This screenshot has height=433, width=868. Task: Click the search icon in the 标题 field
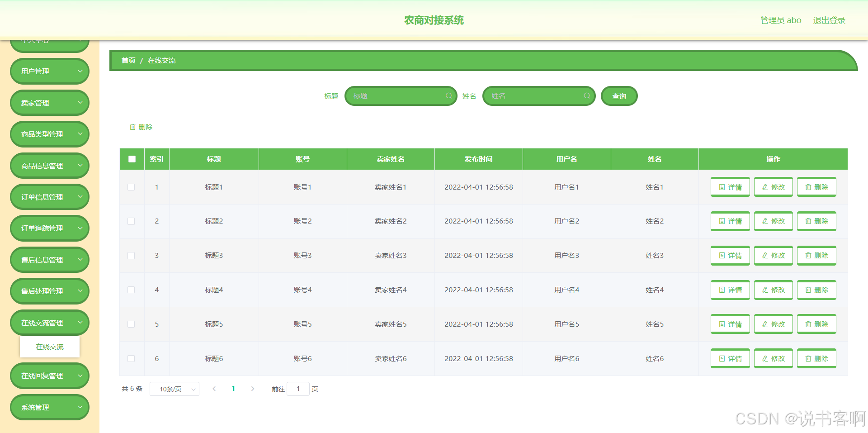click(x=448, y=96)
